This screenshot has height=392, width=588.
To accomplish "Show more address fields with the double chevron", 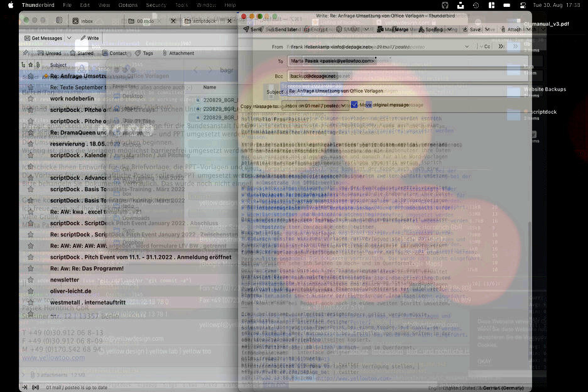I will click(501, 46).
